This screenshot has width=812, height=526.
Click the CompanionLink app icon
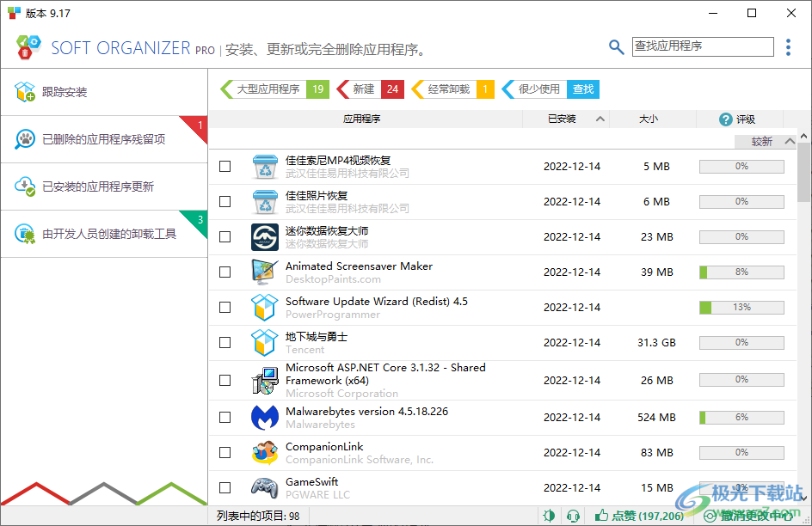(x=265, y=453)
